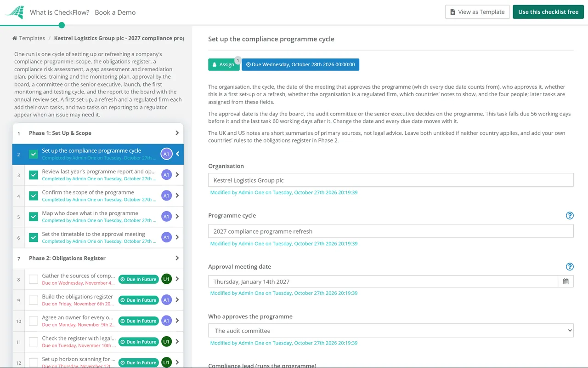Check the Gather the sources task checkbox
This screenshot has height=368, width=588.
34,279
